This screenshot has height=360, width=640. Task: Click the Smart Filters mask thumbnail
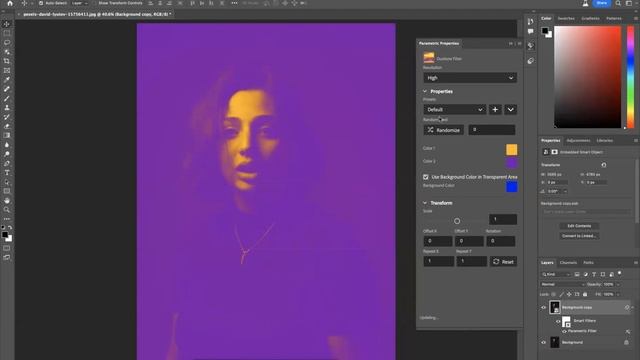(x=566, y=322)
